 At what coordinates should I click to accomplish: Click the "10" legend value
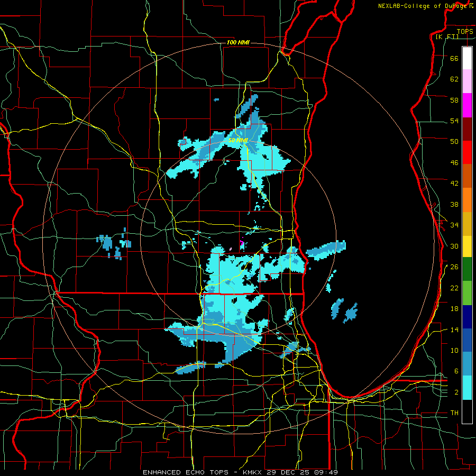tap(454, 351)
